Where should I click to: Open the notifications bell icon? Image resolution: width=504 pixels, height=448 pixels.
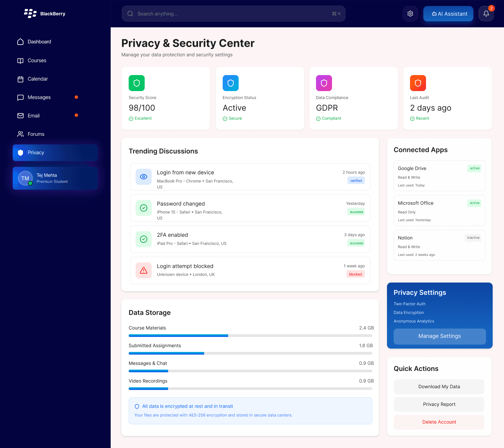[x=486, y=14]
